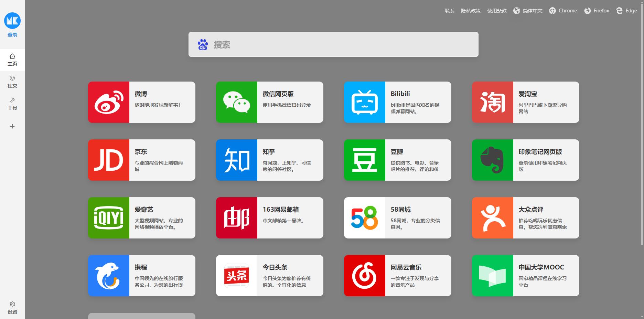Click the Bilibili card title text
This screenshot has height=319, width=644.
[x=400, y=94]
